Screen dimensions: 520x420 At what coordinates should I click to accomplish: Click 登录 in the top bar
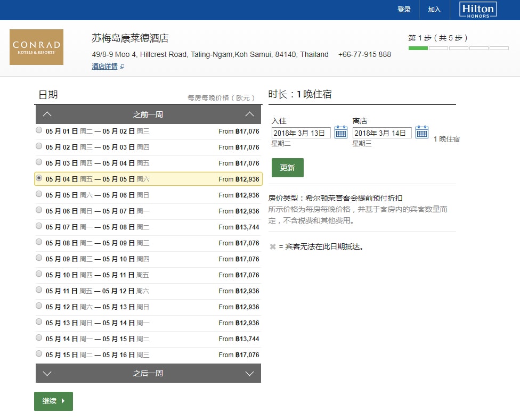click(404, 10)
